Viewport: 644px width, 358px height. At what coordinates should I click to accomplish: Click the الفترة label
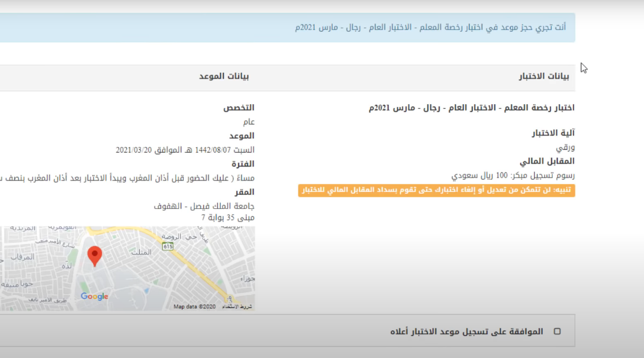243,164
